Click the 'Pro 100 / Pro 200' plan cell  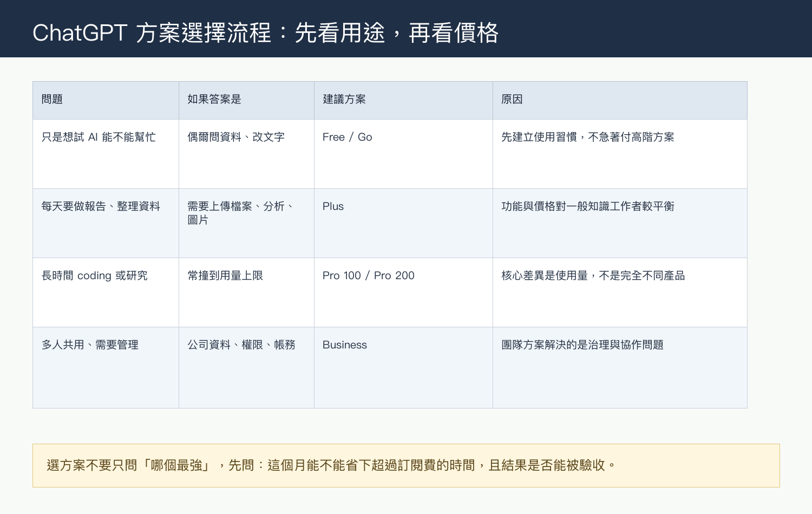pos(403,292)
